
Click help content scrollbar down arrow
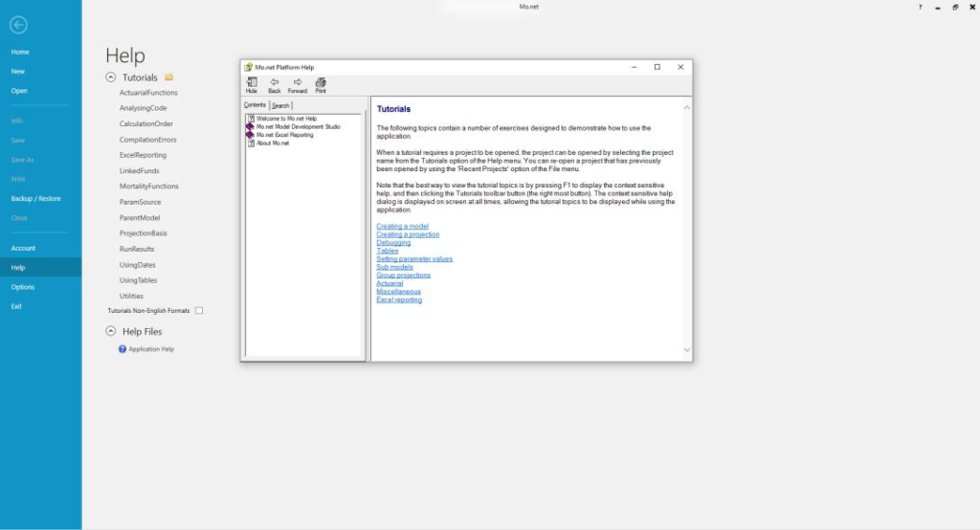click(687, 350)
